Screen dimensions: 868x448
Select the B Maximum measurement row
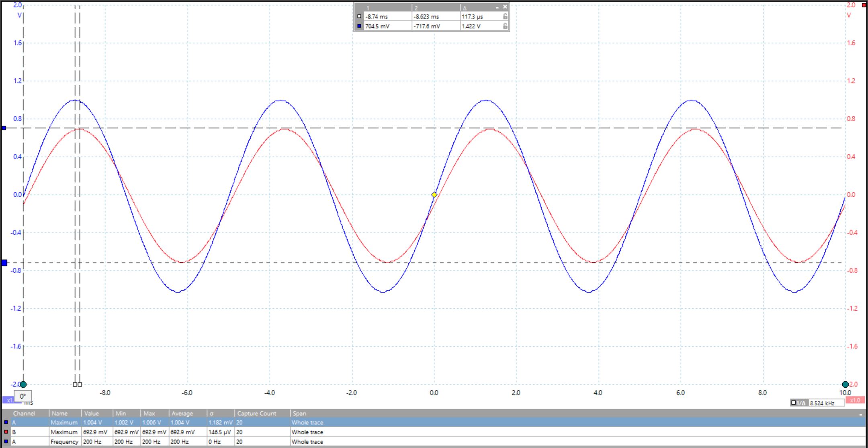click(161, 432)
